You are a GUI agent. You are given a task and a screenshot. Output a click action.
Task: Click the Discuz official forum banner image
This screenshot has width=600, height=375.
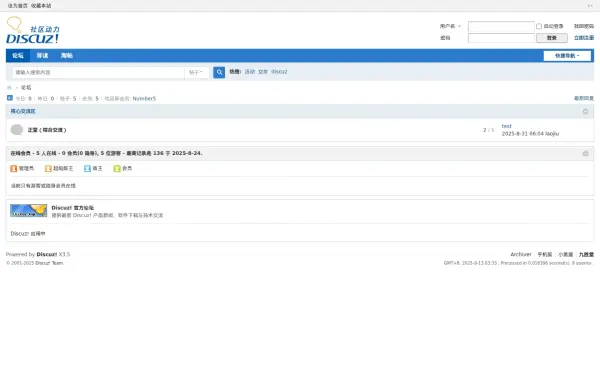click(28, 210)
